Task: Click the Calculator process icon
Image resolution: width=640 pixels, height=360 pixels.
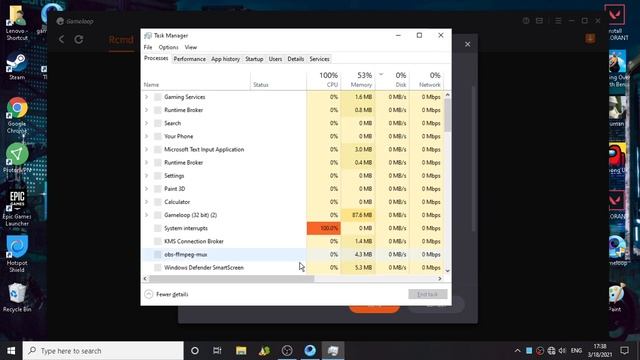Action: coord(158,202)
